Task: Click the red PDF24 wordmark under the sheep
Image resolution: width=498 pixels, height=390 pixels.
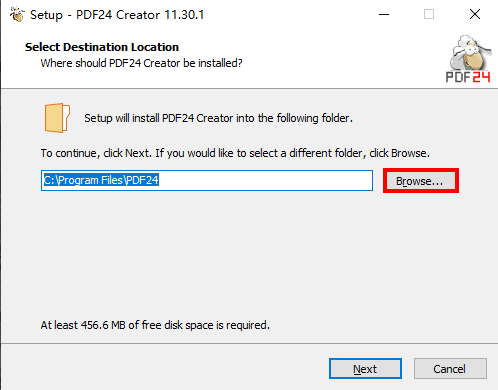Action: tap(468, 77)
